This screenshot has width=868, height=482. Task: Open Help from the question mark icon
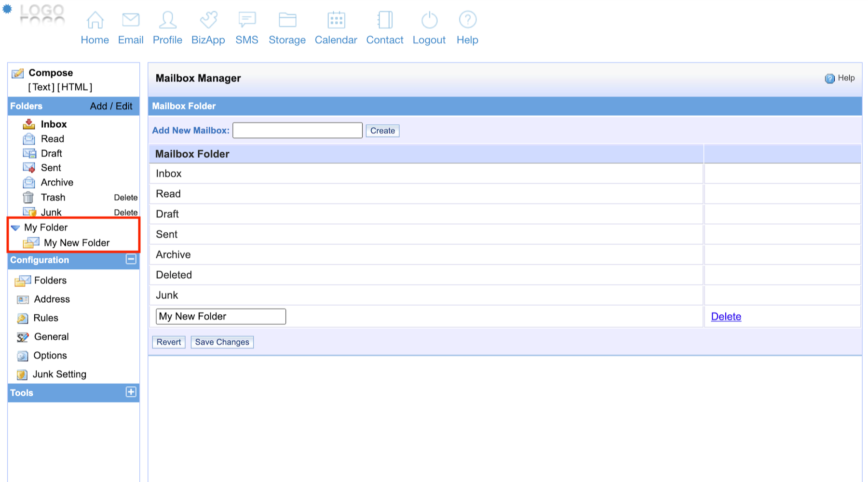[x=467, y=20]
